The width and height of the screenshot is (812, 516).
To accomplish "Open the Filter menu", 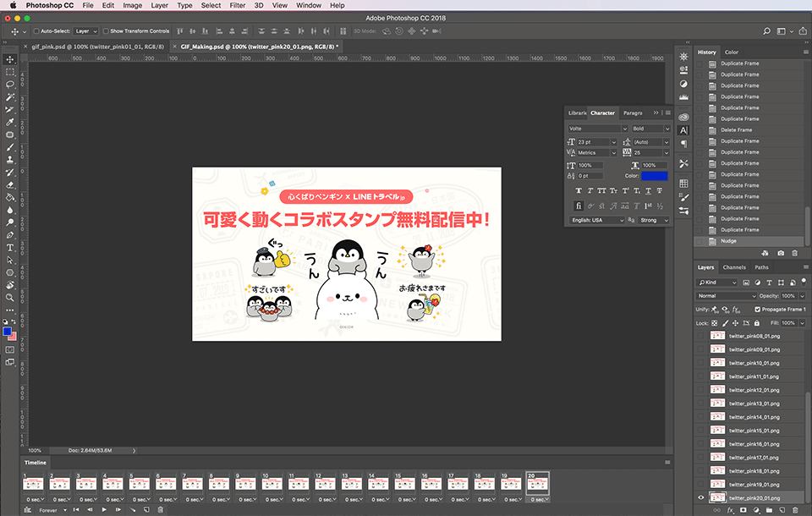I will pos(237,5).
